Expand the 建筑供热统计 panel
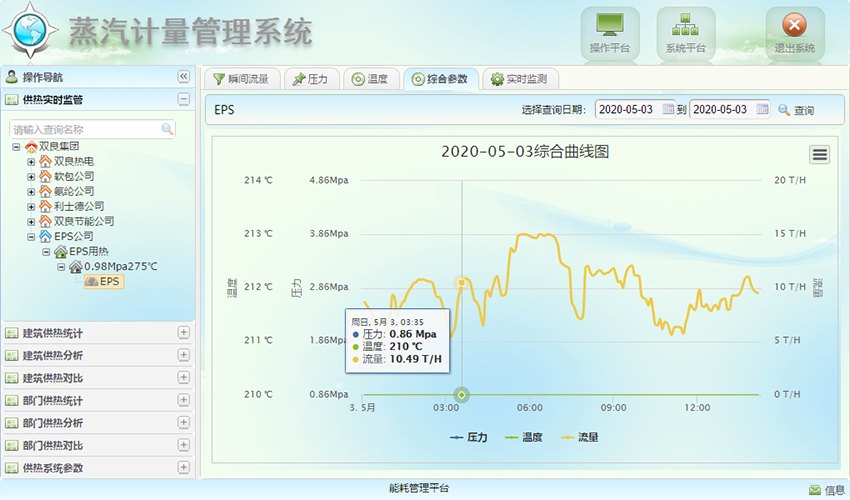 point(183,333)
